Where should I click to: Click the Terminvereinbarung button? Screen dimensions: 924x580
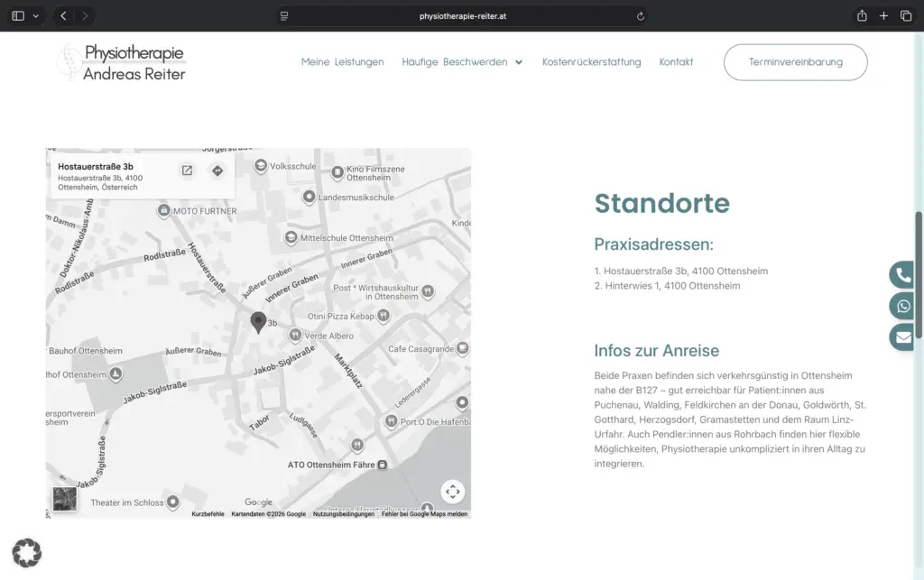[796, 62]
